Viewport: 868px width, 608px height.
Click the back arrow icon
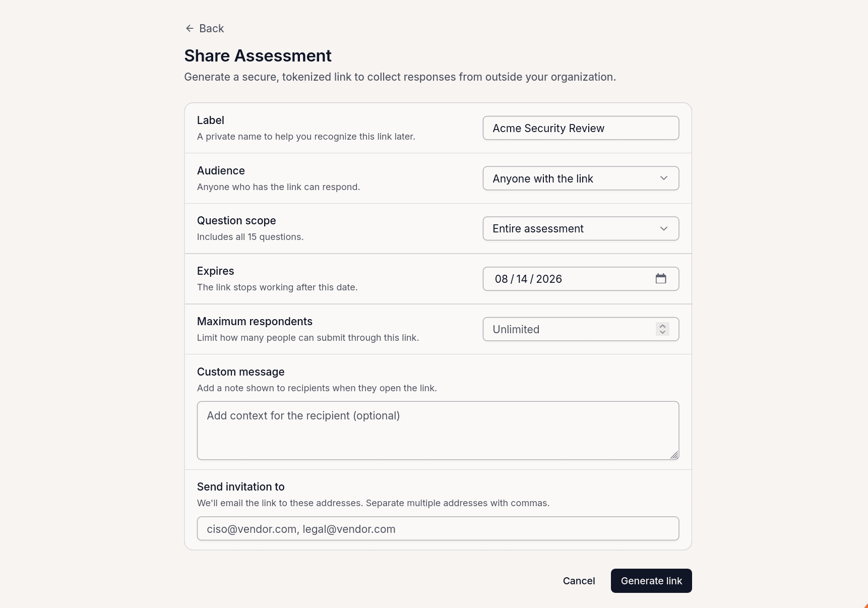click(x=190, y=28)
